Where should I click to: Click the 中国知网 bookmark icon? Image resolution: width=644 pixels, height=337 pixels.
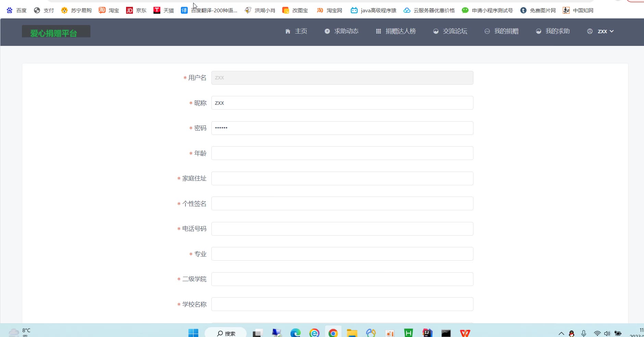point(566,10)
